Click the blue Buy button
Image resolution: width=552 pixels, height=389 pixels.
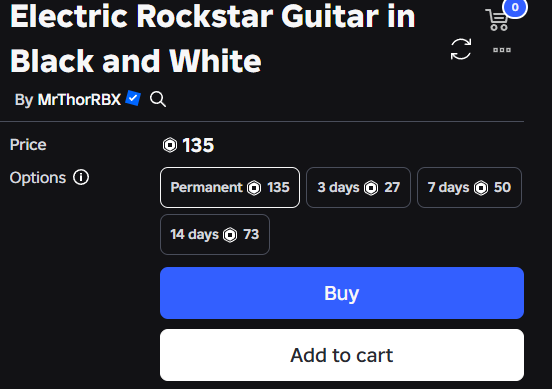342,293
